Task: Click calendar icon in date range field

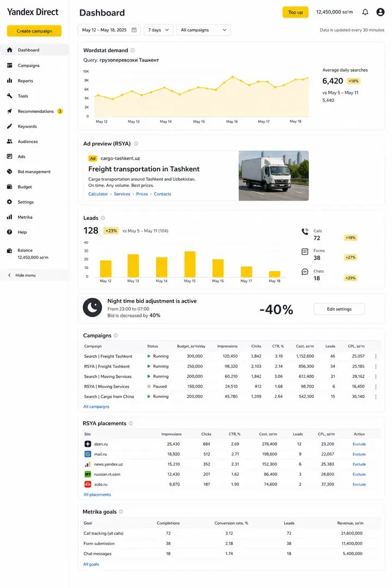Action: click(x=134, y=30)
